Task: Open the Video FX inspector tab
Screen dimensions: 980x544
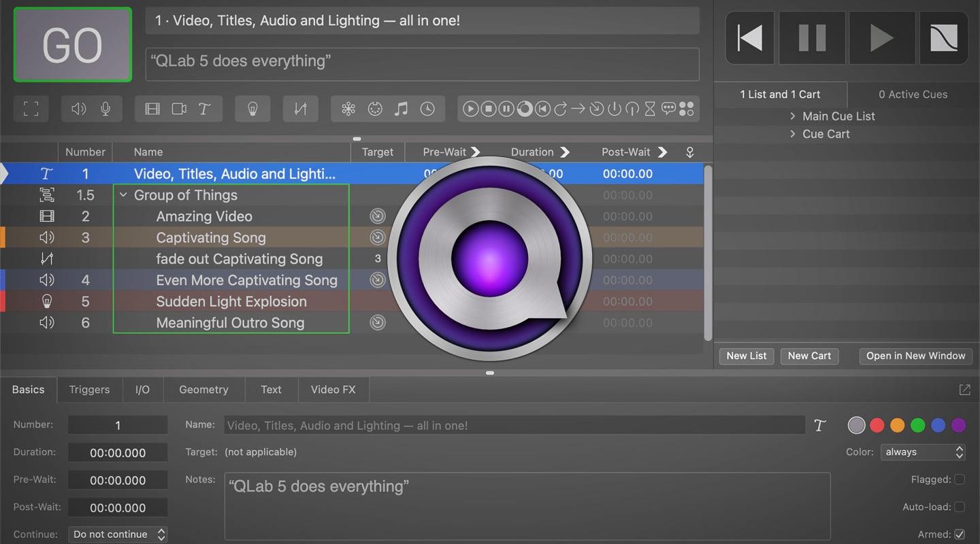Action: (x=333, y=390)
